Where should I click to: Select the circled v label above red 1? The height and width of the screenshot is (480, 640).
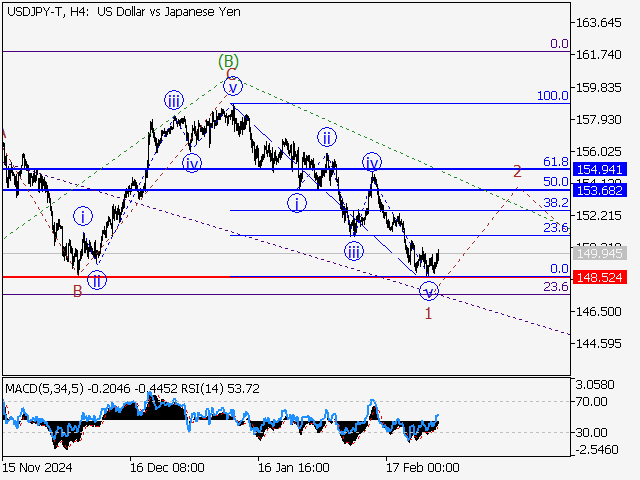[x=428, y=291]
